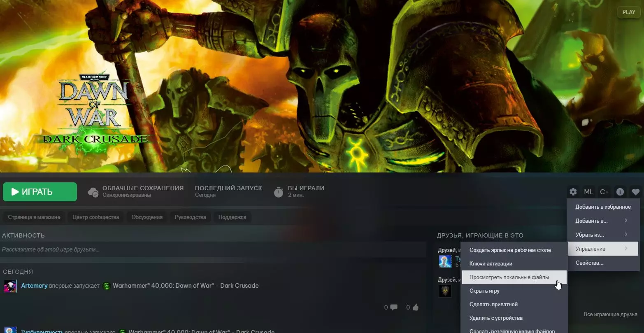Screen dimensions: 644x333
Task: Focus the Расскажите об этой игре друзьям field
Action: pyautogui.click(x=213, y=249)
